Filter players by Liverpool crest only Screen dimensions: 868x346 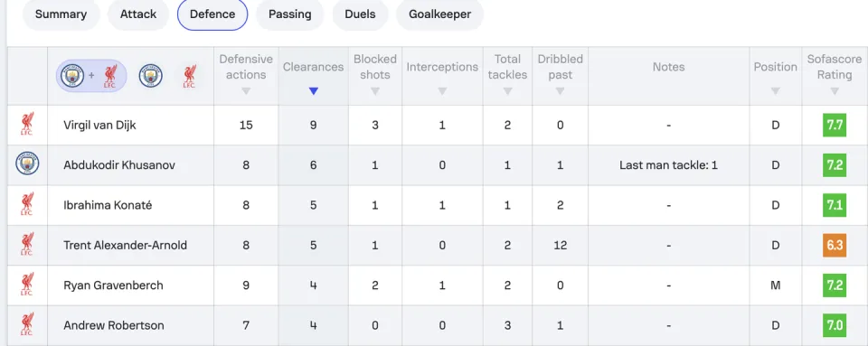click(190, 76)
